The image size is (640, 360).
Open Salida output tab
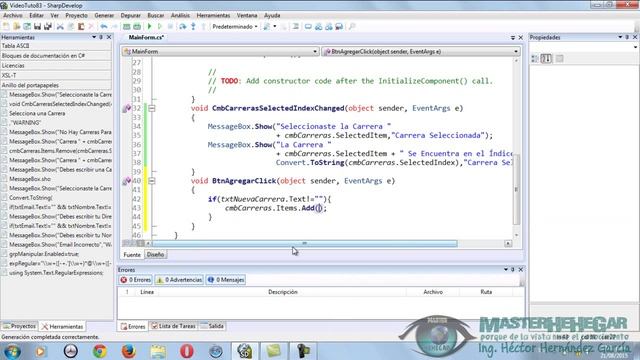(x=212, y=326)
